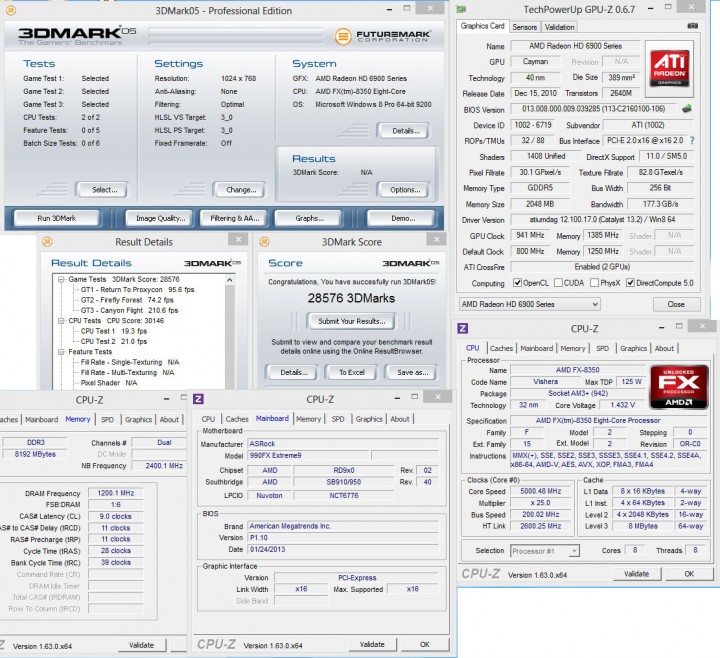Click the Run 3DMark button
This screenshot has height=658, width=720.
pyautogui.click(x=56, y=218)
